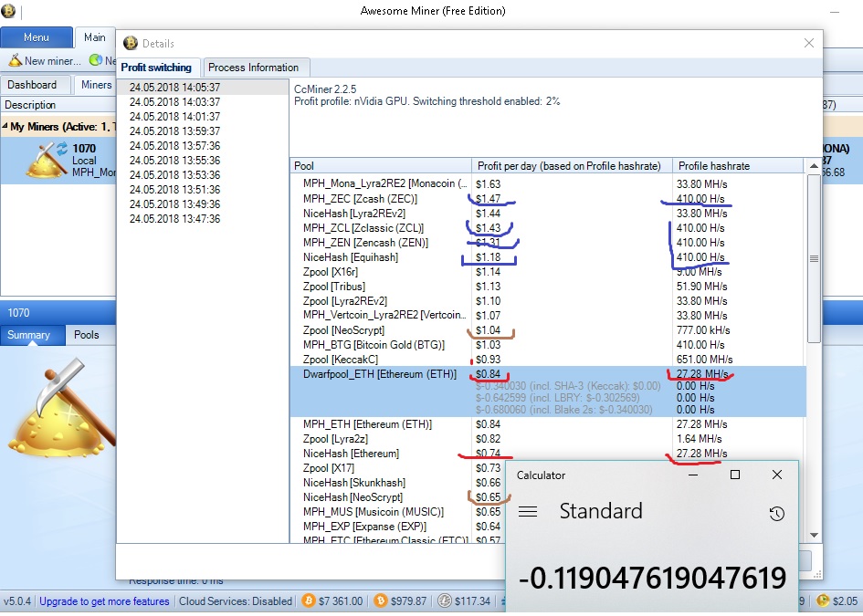Click the pool list scrollbar down arrow
Screen dimensions: 863x616
coord(813,536)
